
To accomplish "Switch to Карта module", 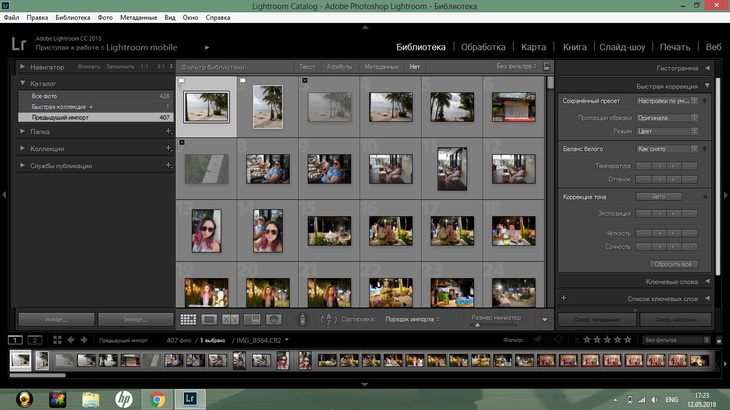I will coord(534,47).
